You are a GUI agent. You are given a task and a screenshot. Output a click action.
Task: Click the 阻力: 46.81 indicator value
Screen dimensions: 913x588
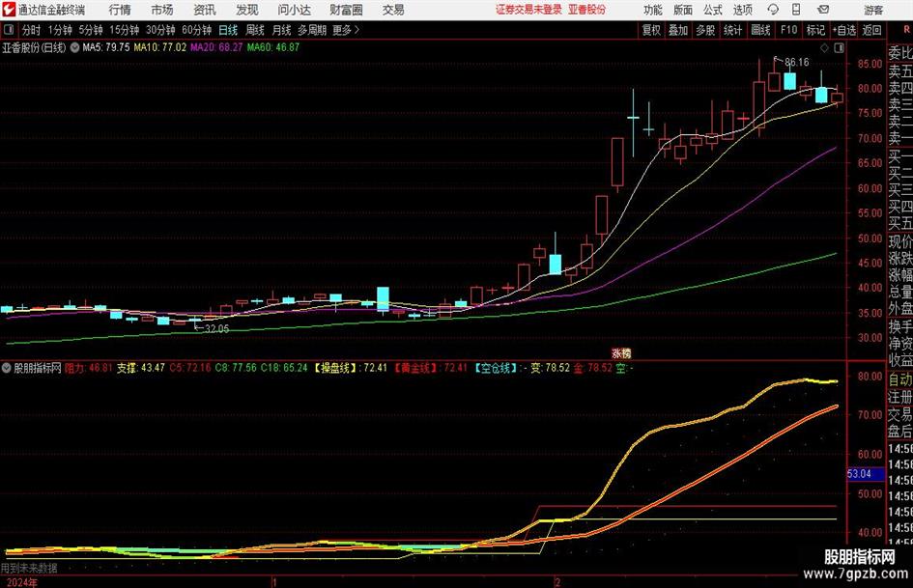(88, 368)
